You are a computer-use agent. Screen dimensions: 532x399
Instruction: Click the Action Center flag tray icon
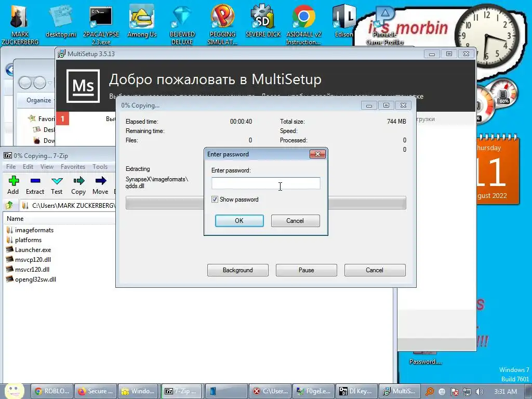454,392
